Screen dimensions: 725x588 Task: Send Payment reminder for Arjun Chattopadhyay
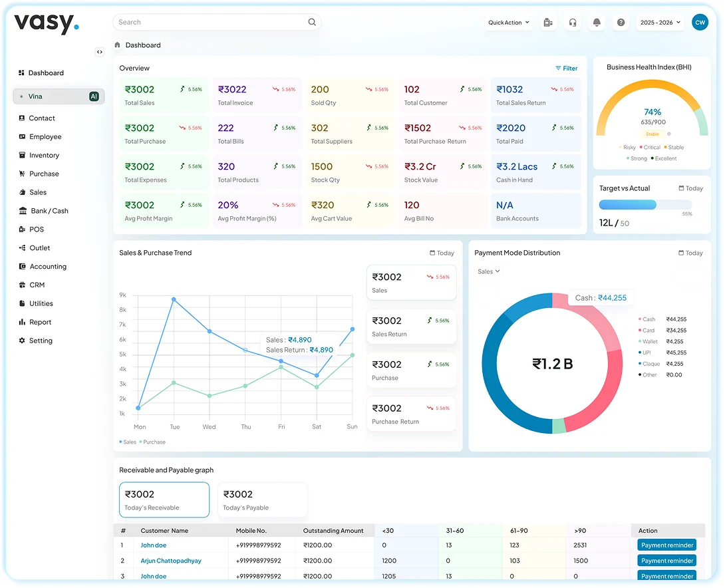coord(666,560)
